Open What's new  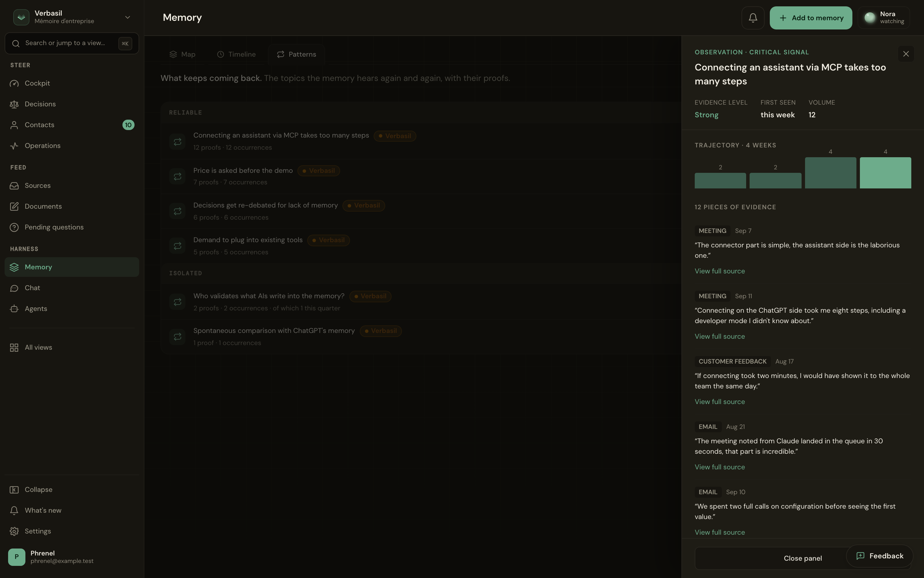(72, 510)
